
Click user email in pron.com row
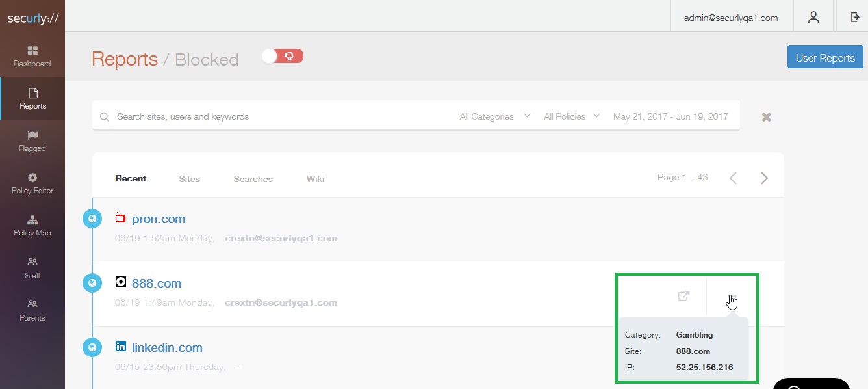[x=281, y=238]
